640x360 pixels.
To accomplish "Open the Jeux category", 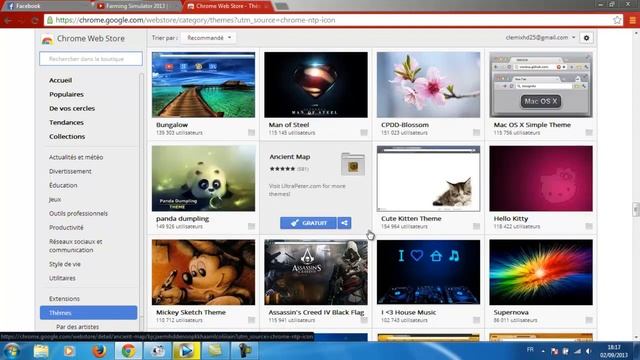I will tap(55, 200).
